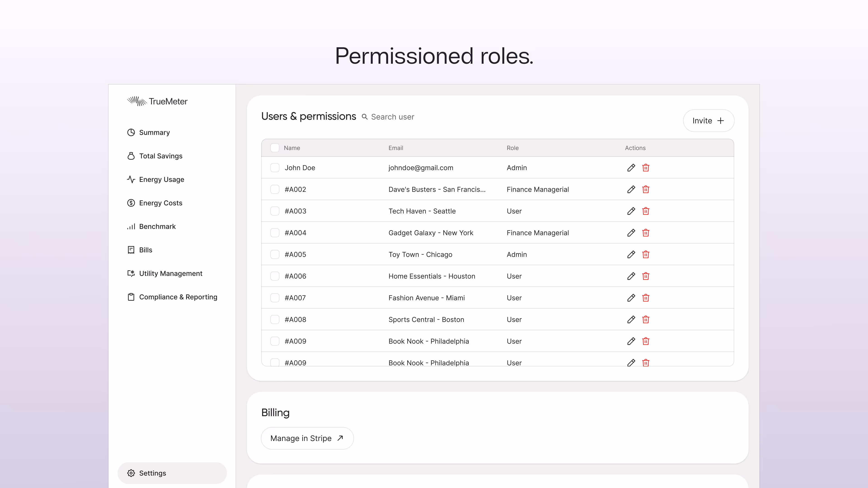
Task: Edit the Tech Haven - Seattle user row
Action: click(631, 211)
